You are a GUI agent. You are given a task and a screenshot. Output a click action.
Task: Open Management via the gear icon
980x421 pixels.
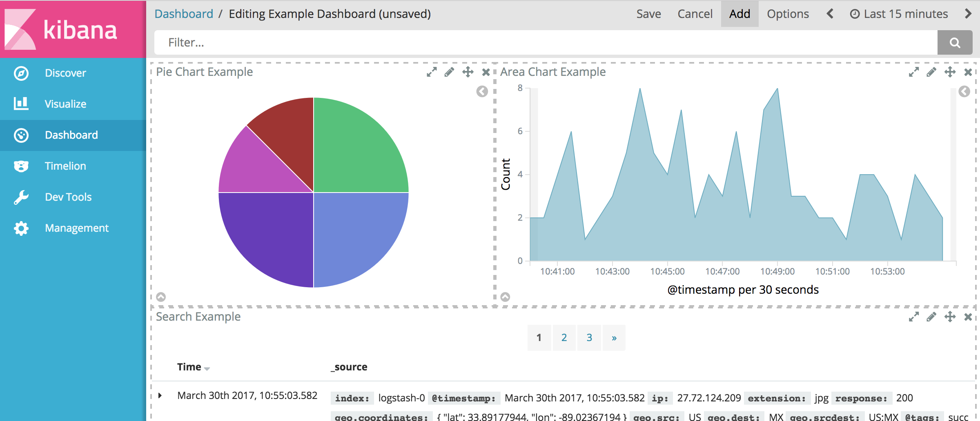click(21, 228)
